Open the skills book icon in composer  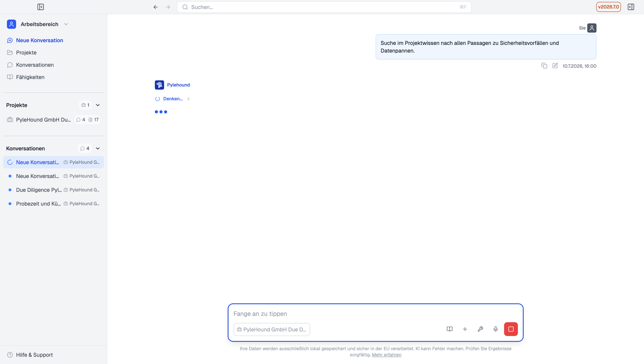tap(449, 329)
